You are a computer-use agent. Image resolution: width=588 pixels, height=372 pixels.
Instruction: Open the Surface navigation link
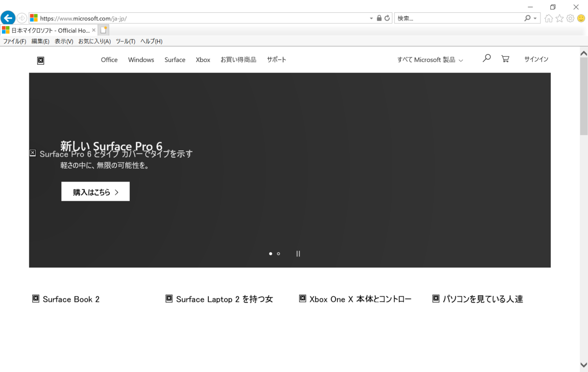(x=175, y=59)
